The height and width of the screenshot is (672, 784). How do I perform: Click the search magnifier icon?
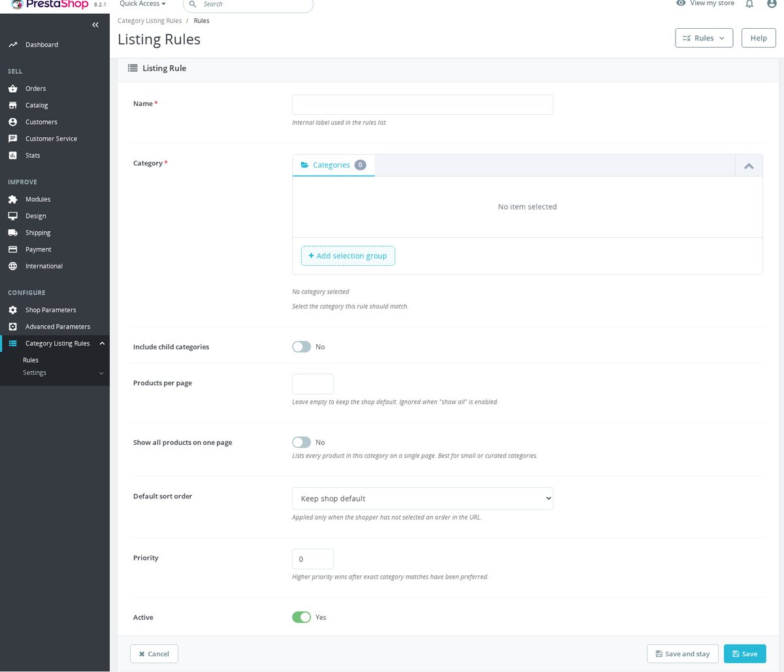coord(193,4)
